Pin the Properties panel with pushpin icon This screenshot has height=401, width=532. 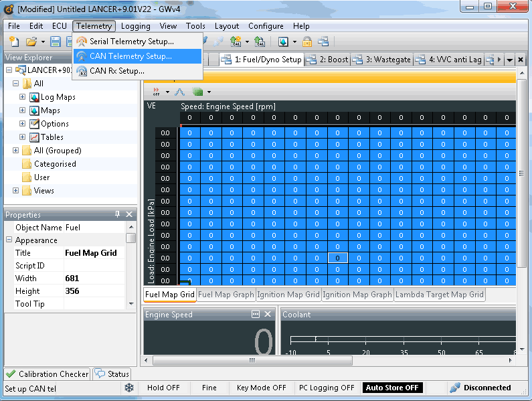[118, 215]
